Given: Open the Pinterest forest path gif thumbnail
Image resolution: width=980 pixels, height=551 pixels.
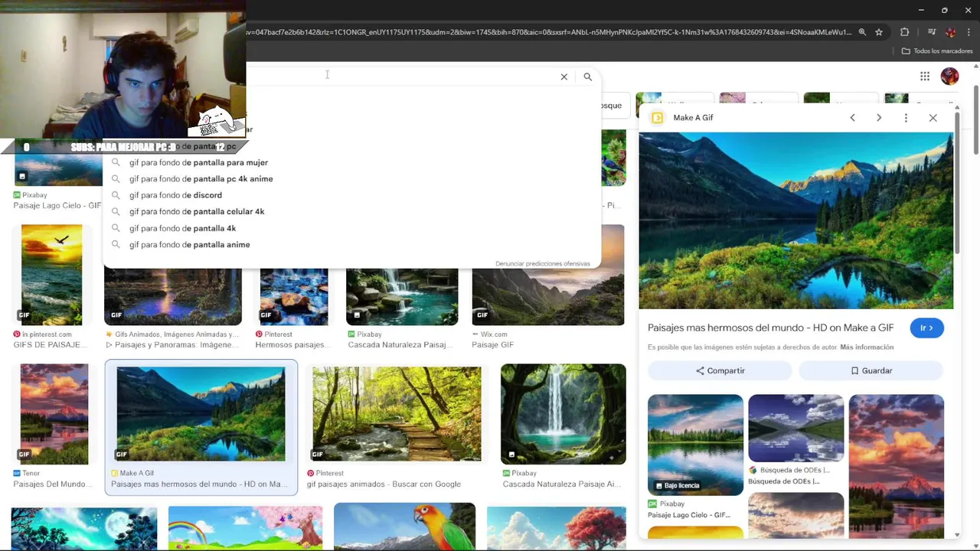Looking at the screenshot, I should (x=397, y=414).
